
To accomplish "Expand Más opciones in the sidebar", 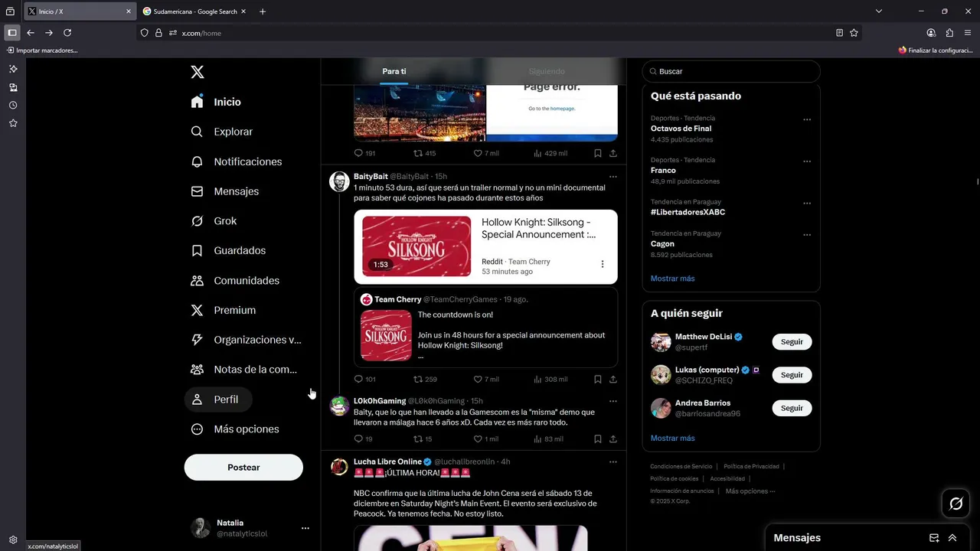I will [235, 429].
